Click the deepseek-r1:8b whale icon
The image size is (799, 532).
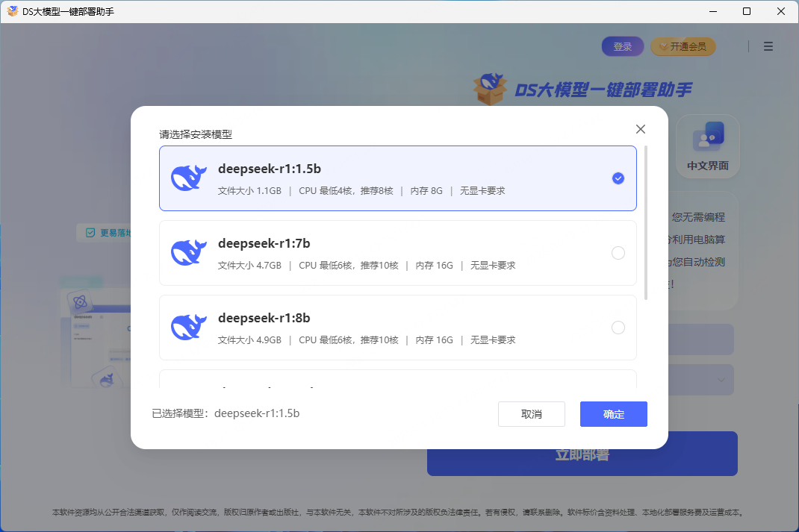tap(189, 327)
